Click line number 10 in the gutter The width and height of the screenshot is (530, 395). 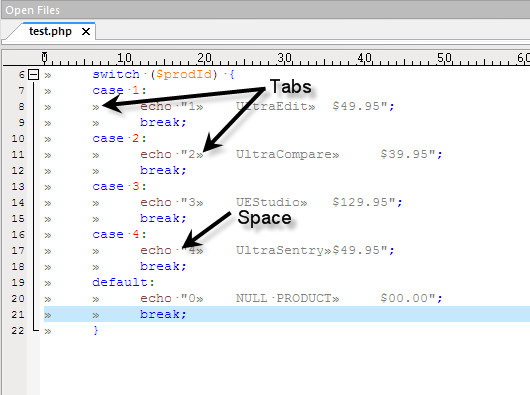[x=18, y=139]
